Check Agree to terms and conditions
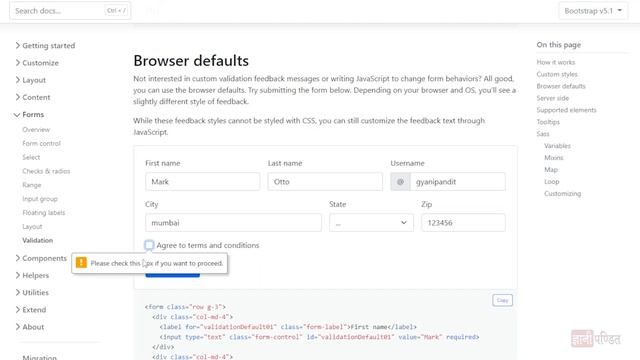 [x=149, y=245]
